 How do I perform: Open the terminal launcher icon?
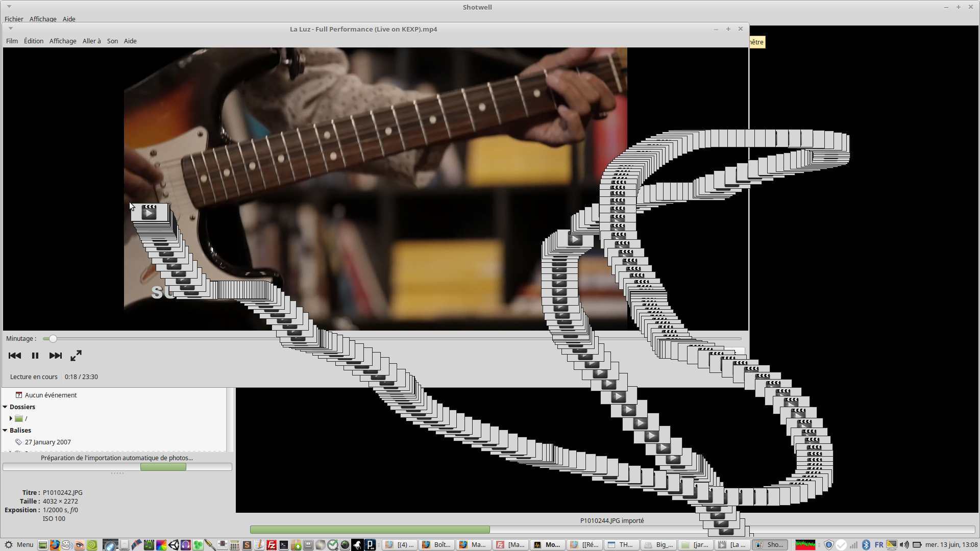(x=284, y=545)
